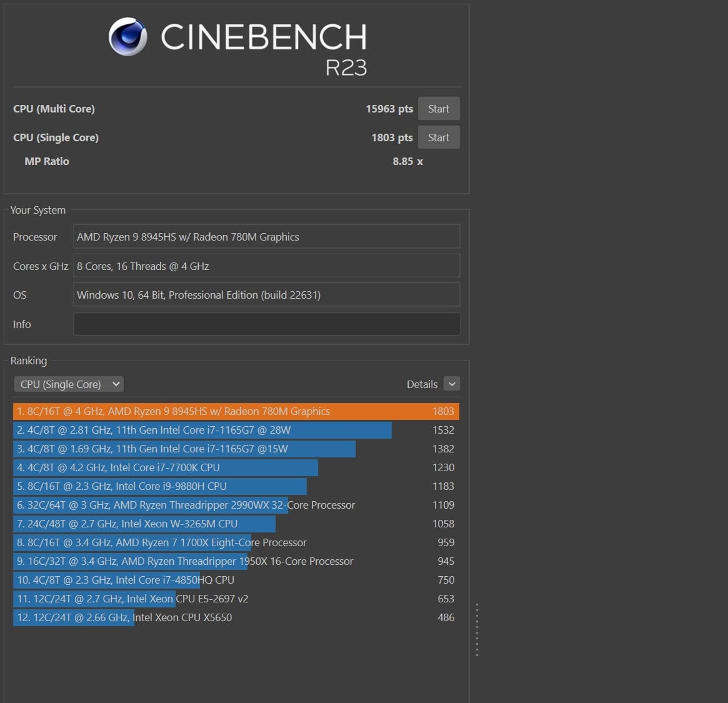Click the Cinebench sphere logo icon
This screenshot has height=703, width=728.
tap(127, 37)
